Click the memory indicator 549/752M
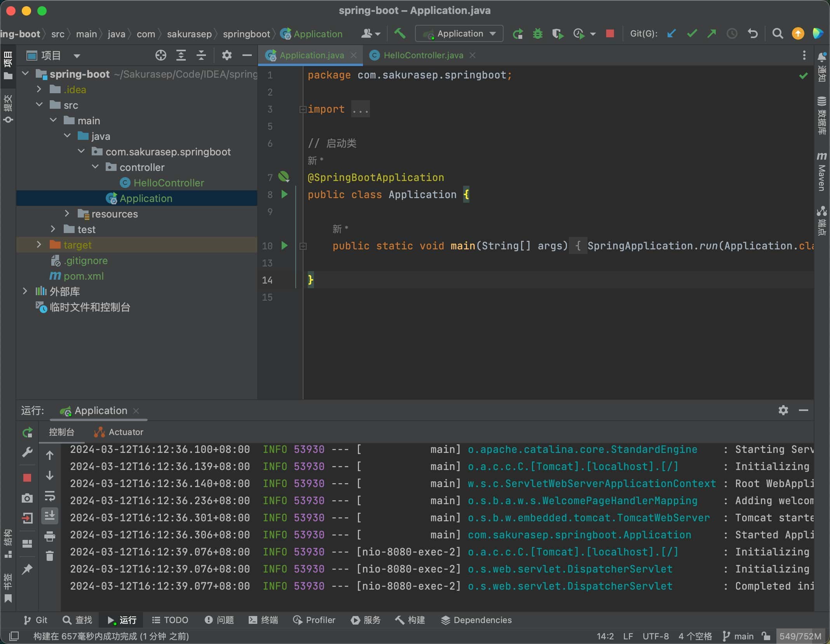 point(800,636)
